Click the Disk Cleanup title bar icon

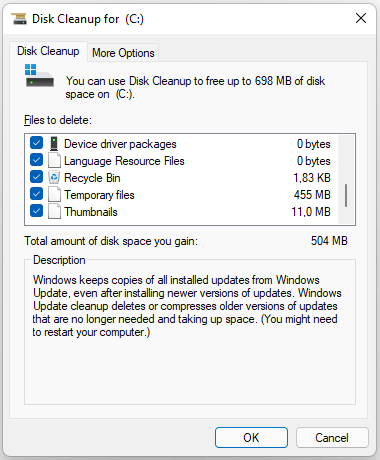[x=19, y=19]
